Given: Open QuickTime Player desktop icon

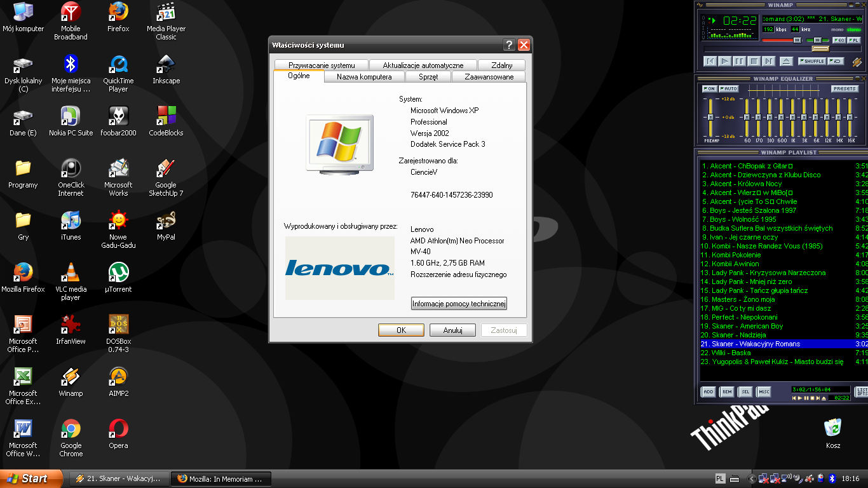Looking at the screenshot, I should tap(118, 74).
